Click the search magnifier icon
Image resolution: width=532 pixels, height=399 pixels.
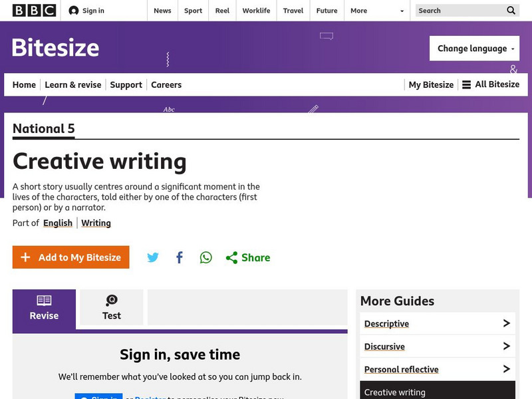pyautogui.click(x=511, y=11)
